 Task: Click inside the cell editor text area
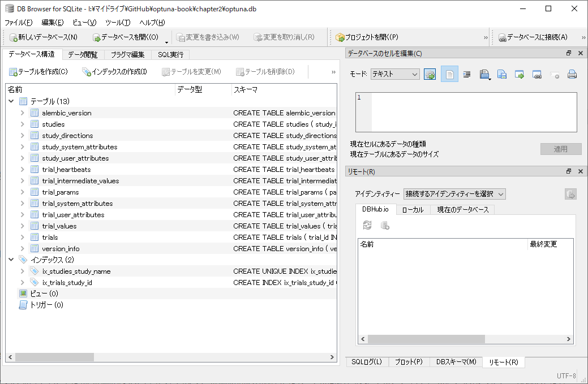pyautogui.click(x=474, y=112)
